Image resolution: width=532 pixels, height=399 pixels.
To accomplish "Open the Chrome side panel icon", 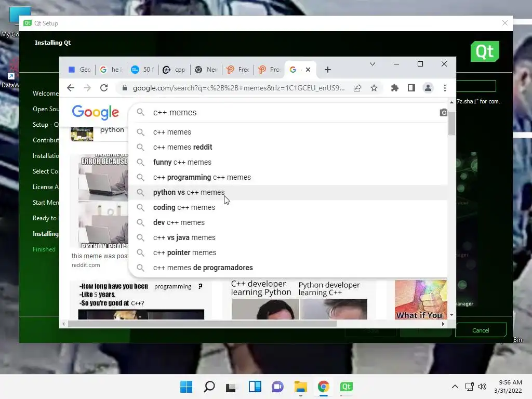I will (x=411, y=88).
